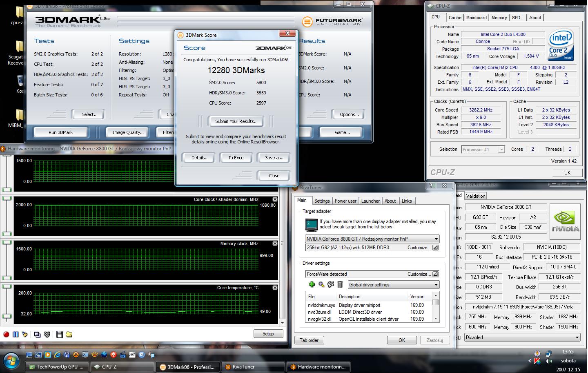Click Run 3DMark button

pyautogui.click(x=60, y=132)
